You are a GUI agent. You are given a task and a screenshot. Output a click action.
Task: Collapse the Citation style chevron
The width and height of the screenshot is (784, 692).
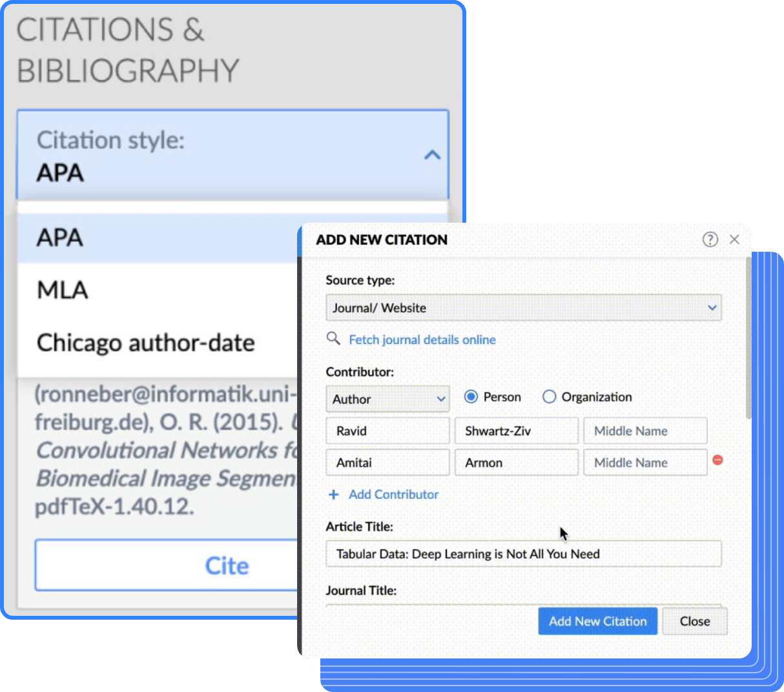coord(432,155)
